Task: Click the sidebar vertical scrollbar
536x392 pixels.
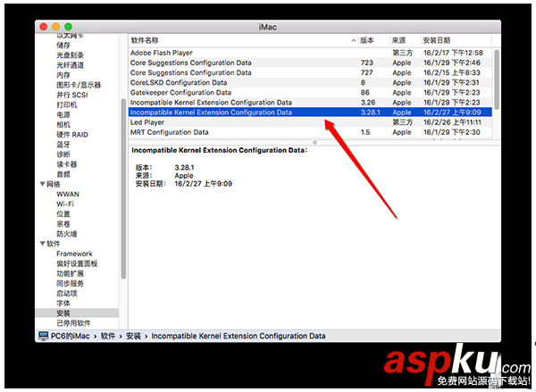Action: (123, 188)
